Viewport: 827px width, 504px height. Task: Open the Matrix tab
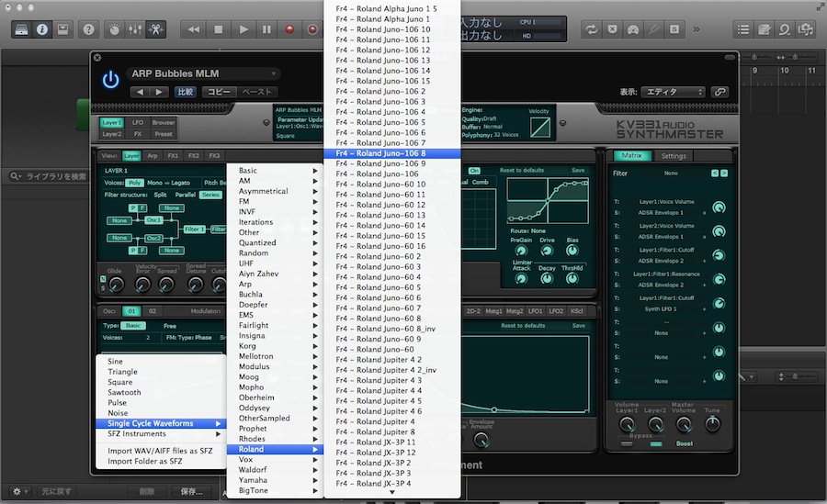click(631, 155)
